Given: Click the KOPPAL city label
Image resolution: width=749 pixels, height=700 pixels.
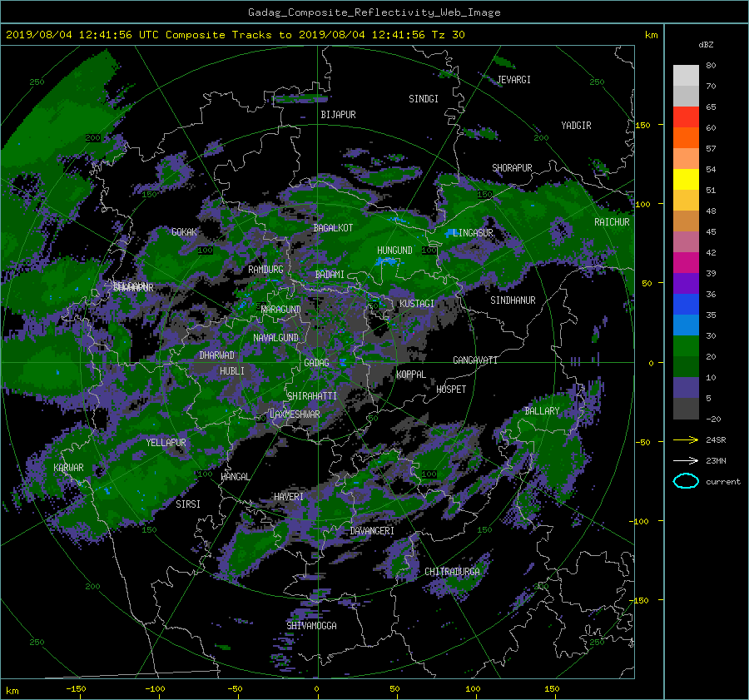Looking at the screenshot, I should click(411, 374).
